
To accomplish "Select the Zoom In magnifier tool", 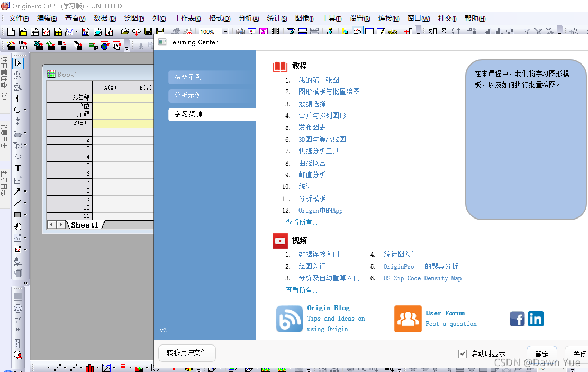I will tap(17, 75).
